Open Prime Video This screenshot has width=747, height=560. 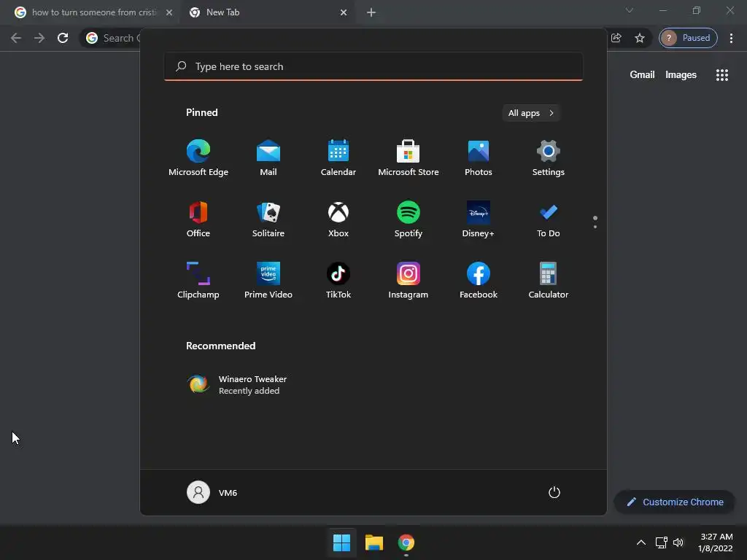coord(268,281)
